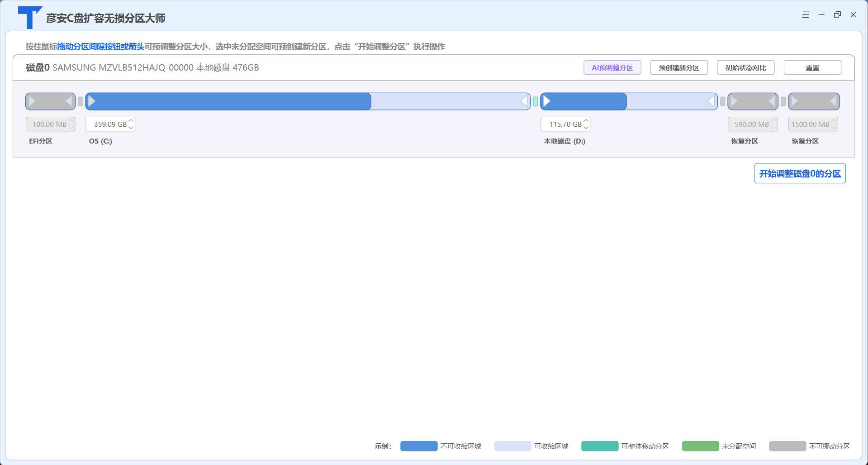The width and height of the screenshot is (868, 465).
Task: Click blue hint text 拖动分区间隙按钮或箭头
Action: pyautogui.click(x=100, y=47)
